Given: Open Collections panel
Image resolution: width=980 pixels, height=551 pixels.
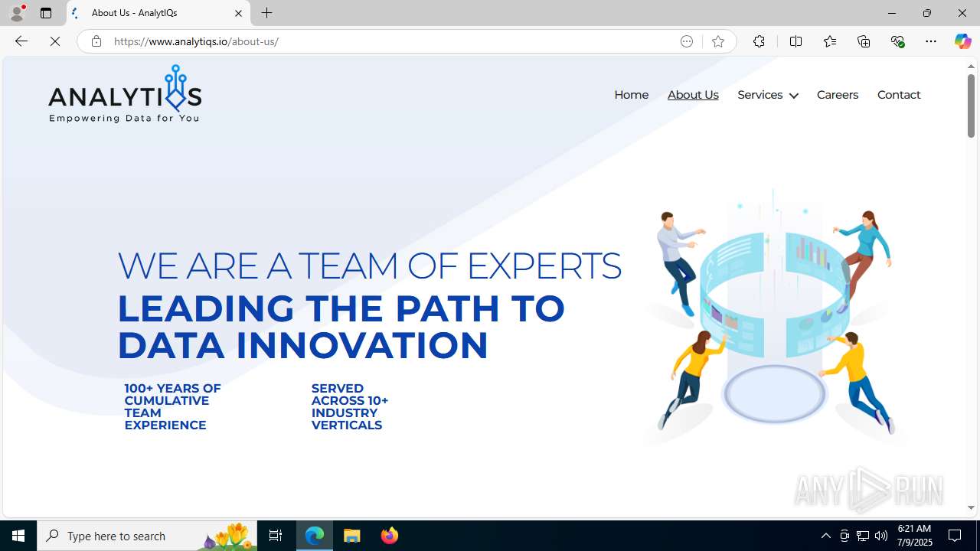Looking at the screenshot, I should coord(864,41).
